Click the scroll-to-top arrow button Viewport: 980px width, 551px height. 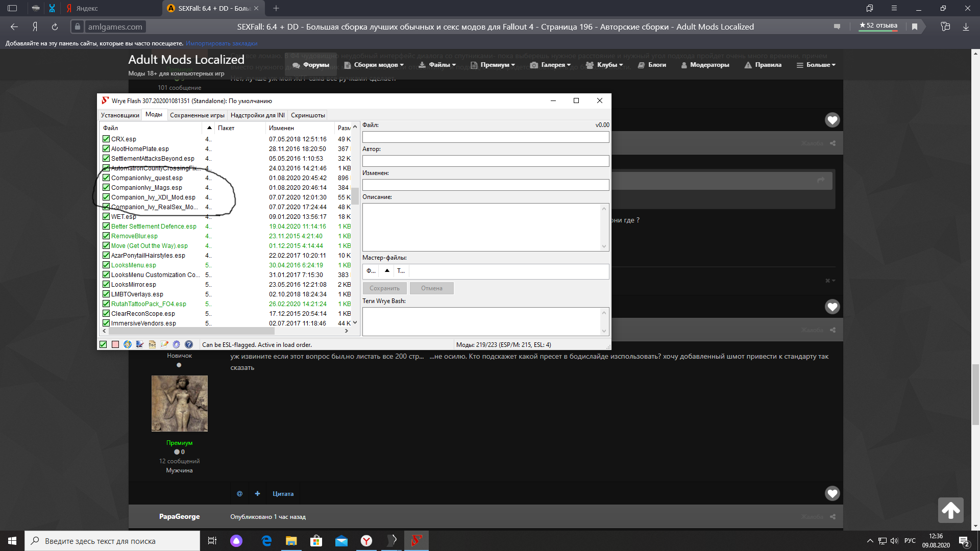pyautogui.click(x=950, y=510)
